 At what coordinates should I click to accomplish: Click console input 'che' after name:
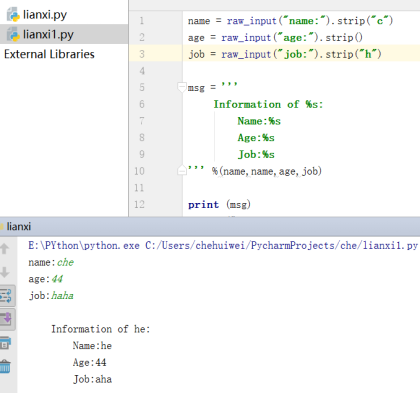(x=65, y=262)
